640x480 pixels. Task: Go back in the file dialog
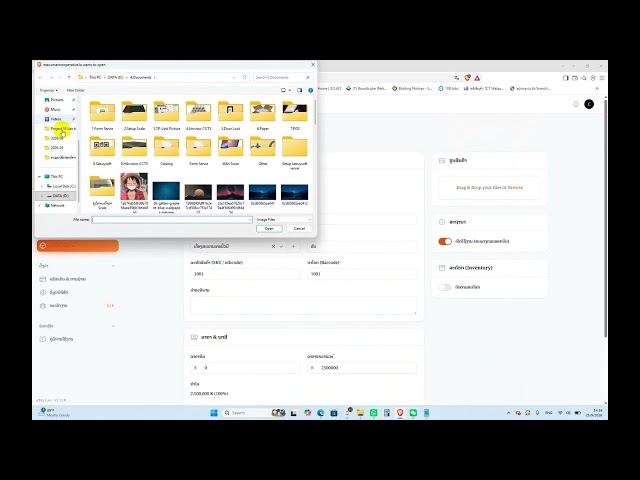pyautogui.click(x=41, y=77)
